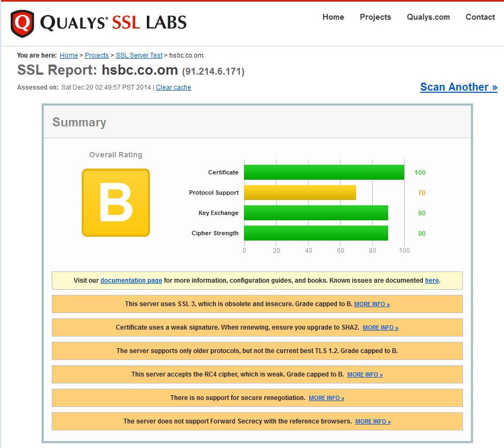Click the Certificate score value 100

[420, 172]
